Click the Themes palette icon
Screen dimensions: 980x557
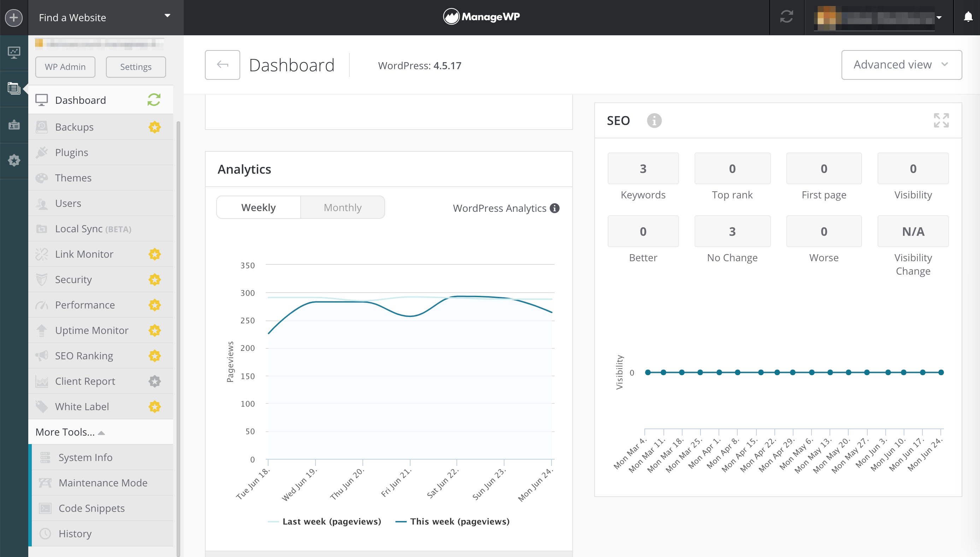click(x=41, y=178)
